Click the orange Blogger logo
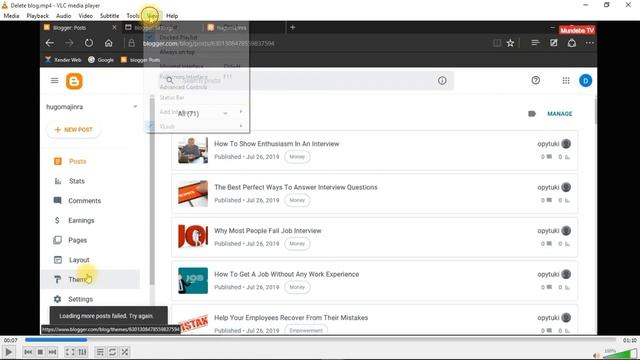 [x=74, y=81]
